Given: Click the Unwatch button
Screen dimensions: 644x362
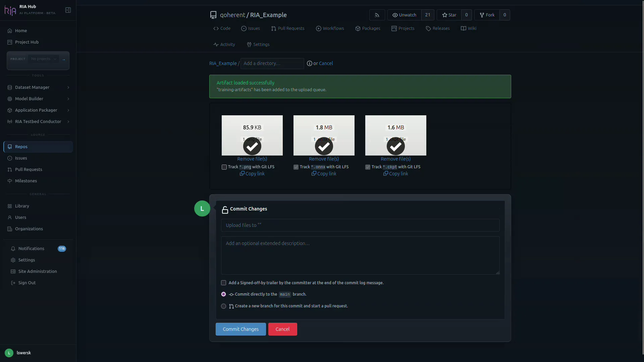Looking at the screenshot, I should (405, 15).
